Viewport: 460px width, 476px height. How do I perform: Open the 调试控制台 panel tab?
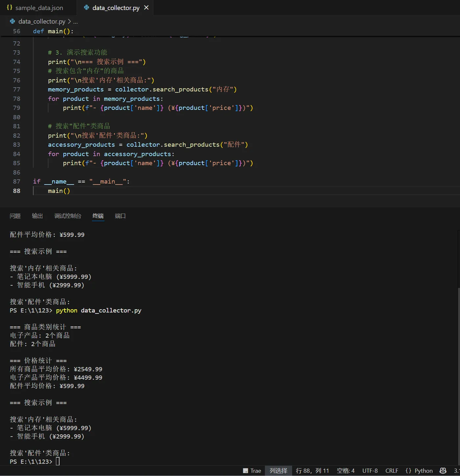tap(68, 216)
